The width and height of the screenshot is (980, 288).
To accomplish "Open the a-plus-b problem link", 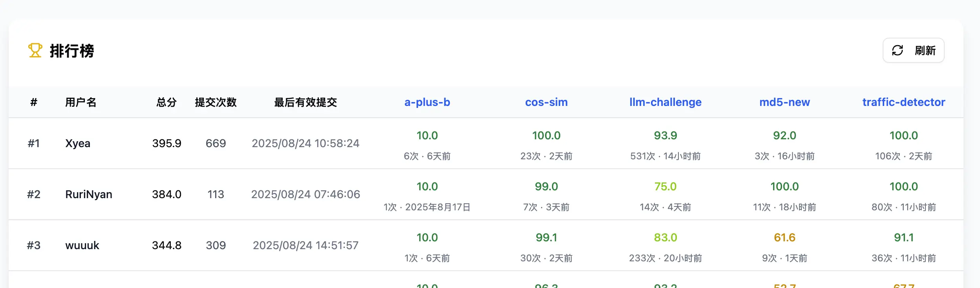I will 427,102.
